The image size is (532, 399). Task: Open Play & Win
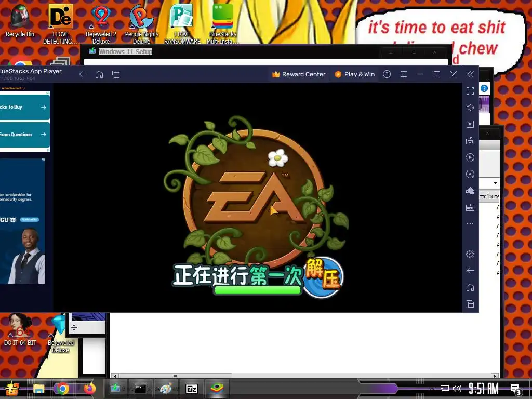[354, 74]
